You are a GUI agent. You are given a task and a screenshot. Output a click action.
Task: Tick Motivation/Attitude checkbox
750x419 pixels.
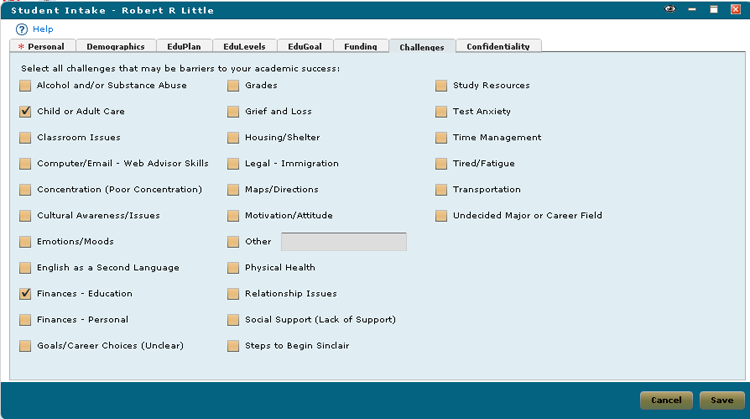pos(233,216)
